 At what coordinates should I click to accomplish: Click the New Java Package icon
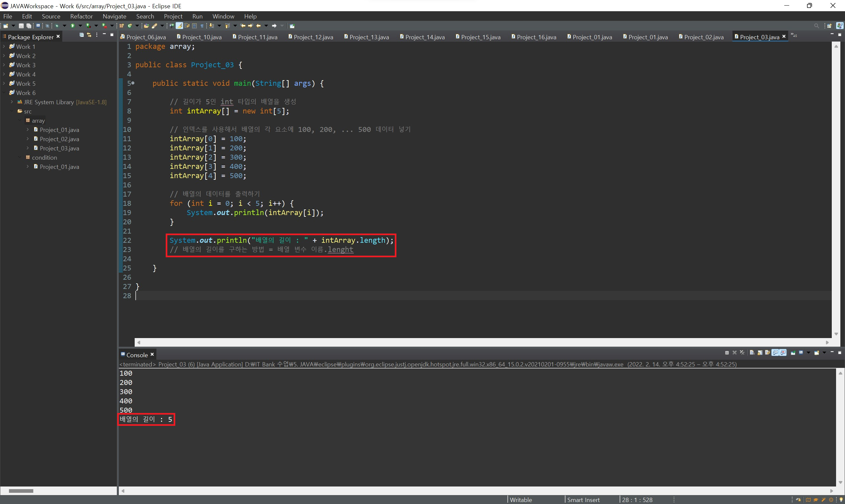[122, 26]
